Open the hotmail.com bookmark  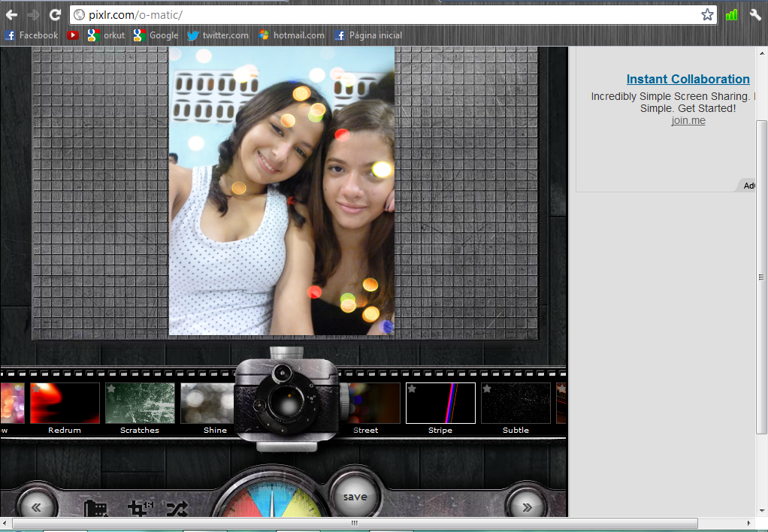click(x=292, y=35)
